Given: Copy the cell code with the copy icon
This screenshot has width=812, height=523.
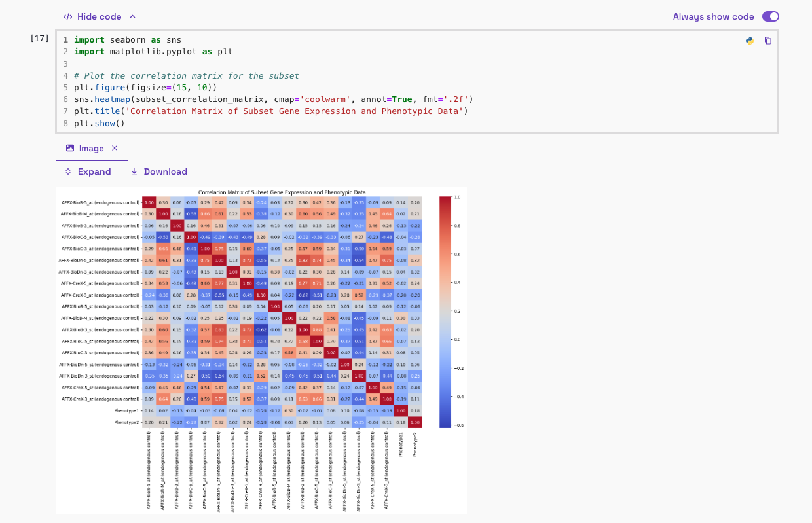Looking at the screenshot, I should click(768, 41).
